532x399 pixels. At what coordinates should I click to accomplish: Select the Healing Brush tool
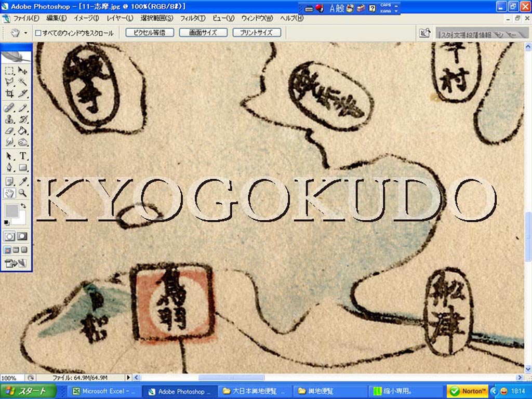(9, 108)
